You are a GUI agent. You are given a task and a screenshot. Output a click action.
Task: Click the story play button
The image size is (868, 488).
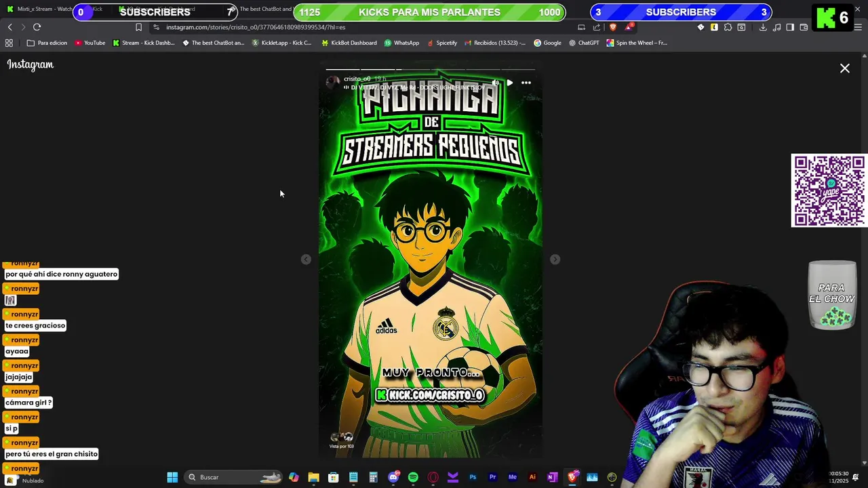510,83
